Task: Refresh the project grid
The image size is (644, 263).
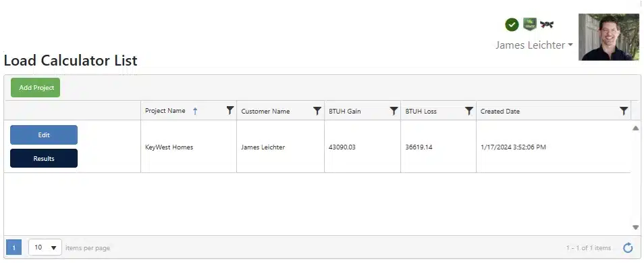Action: 628,247
